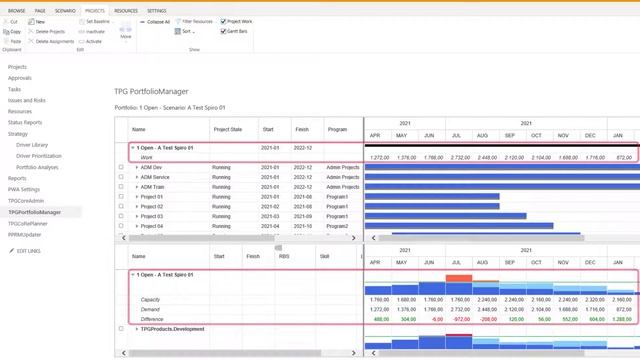Click the pencil icon beside EDIT LINKS
This screenshot has height=360, width=640.
tap(11, 251)
